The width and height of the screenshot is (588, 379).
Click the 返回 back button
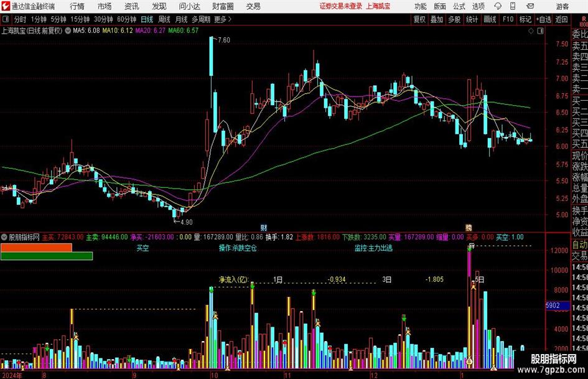(561, 19)
